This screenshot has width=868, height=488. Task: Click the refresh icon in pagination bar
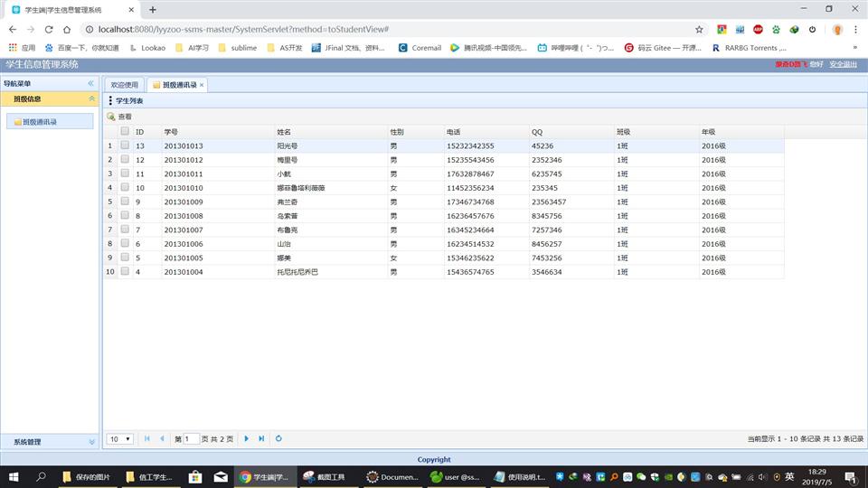tap(278, 438)
